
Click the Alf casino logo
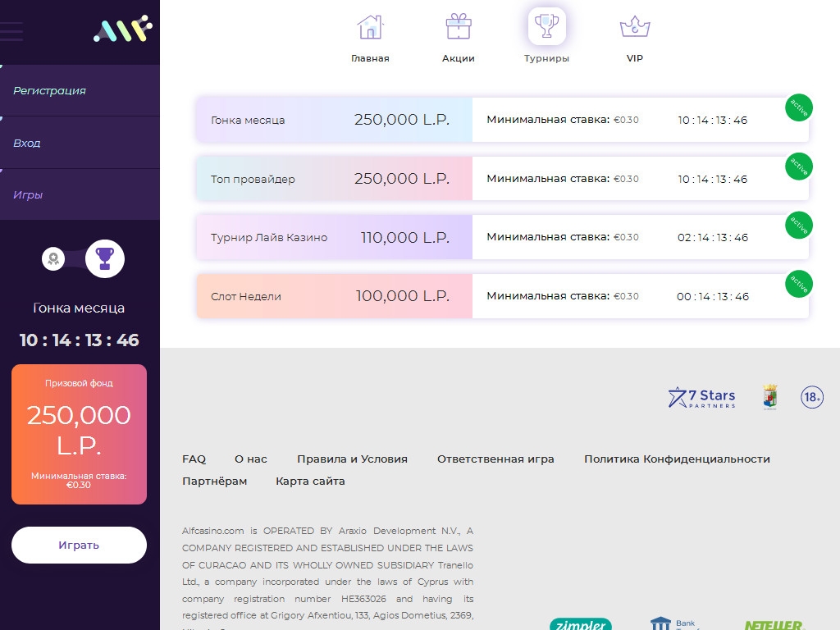pos(123,30)
